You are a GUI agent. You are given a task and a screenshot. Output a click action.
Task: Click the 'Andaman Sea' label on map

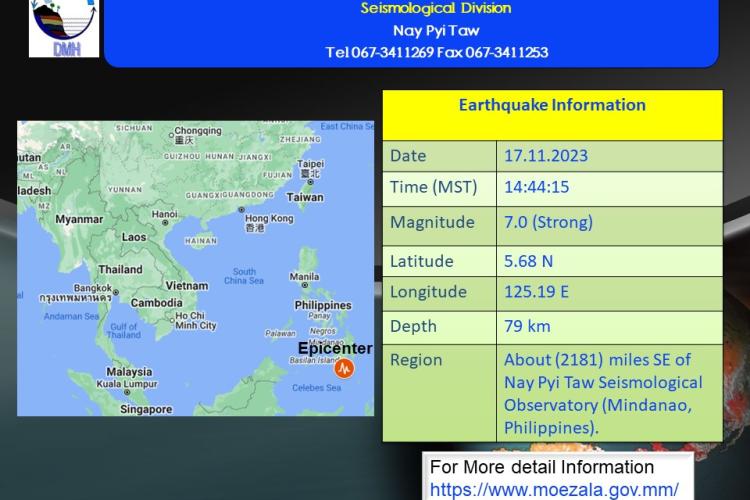(71, 316)
